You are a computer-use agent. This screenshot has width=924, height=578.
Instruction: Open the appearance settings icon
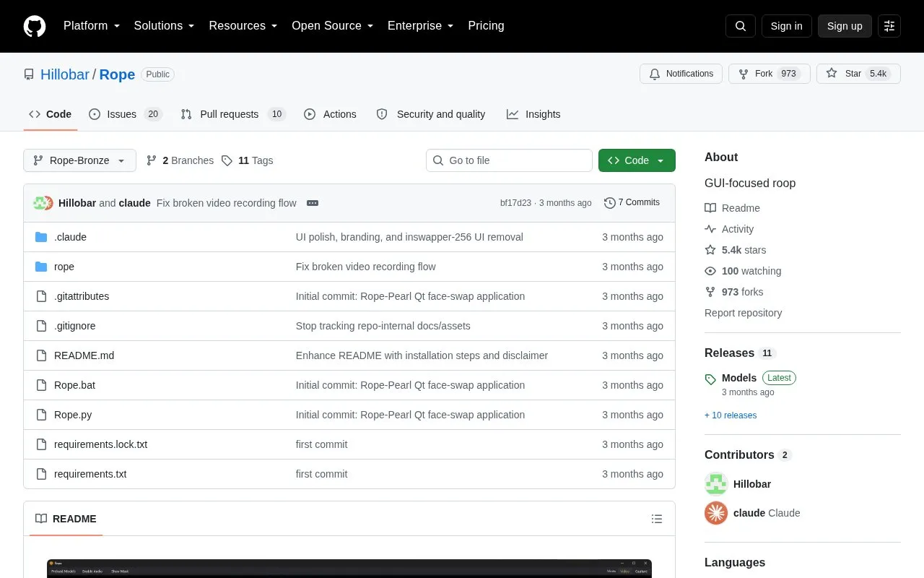tap(889, 26)
